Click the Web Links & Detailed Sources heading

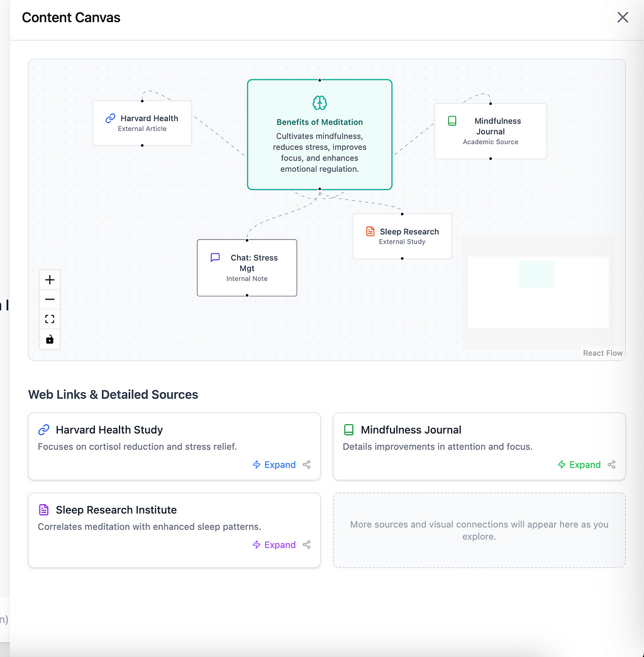(x=113, y=395)
